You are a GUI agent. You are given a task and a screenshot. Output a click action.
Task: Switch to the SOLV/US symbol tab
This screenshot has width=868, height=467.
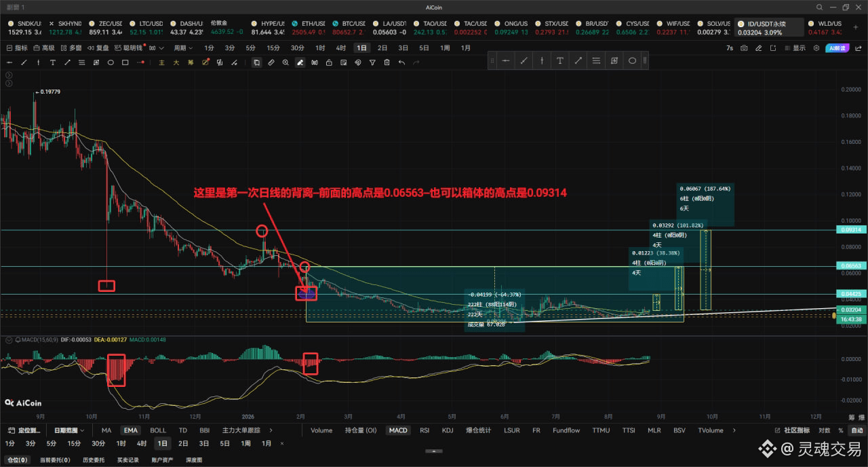(x=713, y=27)
